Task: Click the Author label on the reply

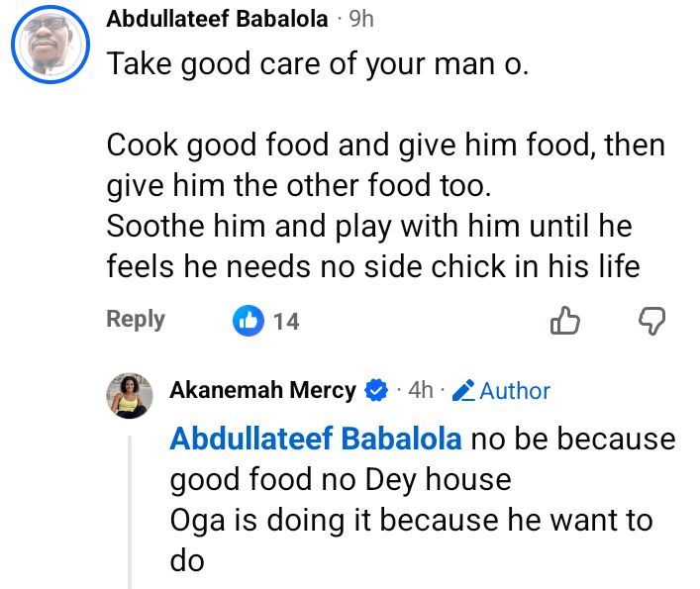Action: [515, 391]
